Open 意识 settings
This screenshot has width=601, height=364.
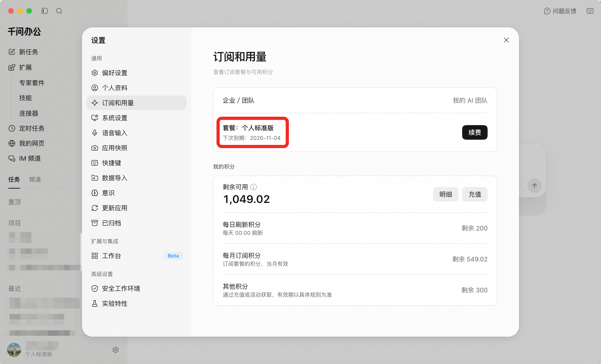point(137,193)
